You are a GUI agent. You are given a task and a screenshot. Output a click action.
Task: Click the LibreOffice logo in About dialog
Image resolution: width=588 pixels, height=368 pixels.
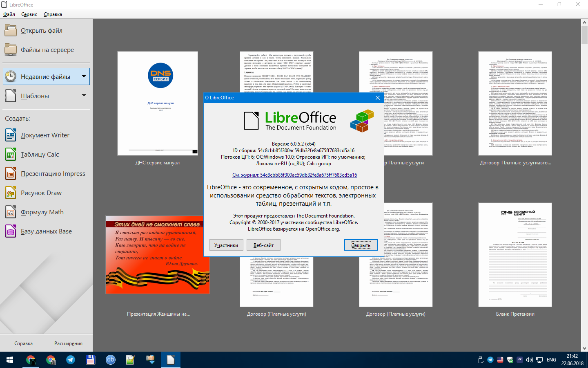290,121
